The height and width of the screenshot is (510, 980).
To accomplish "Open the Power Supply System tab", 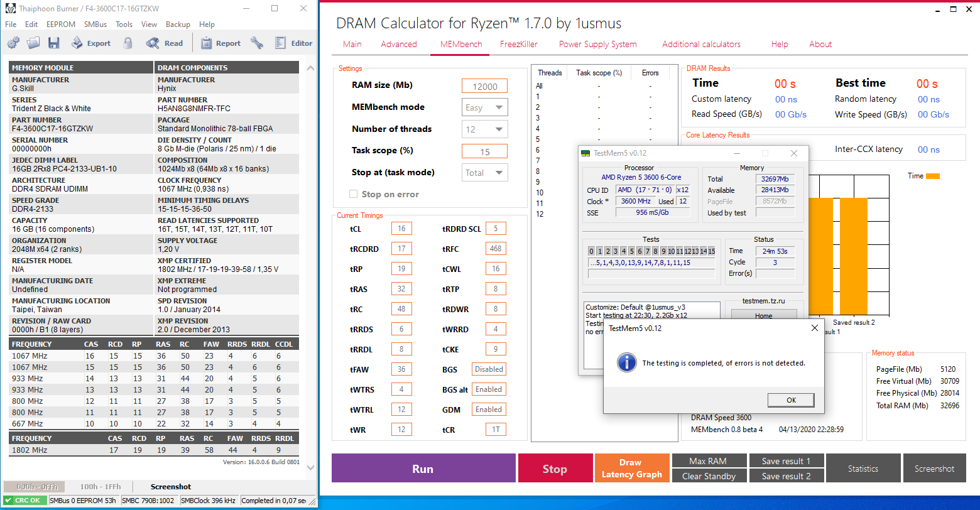I will [x=598, y=44].
